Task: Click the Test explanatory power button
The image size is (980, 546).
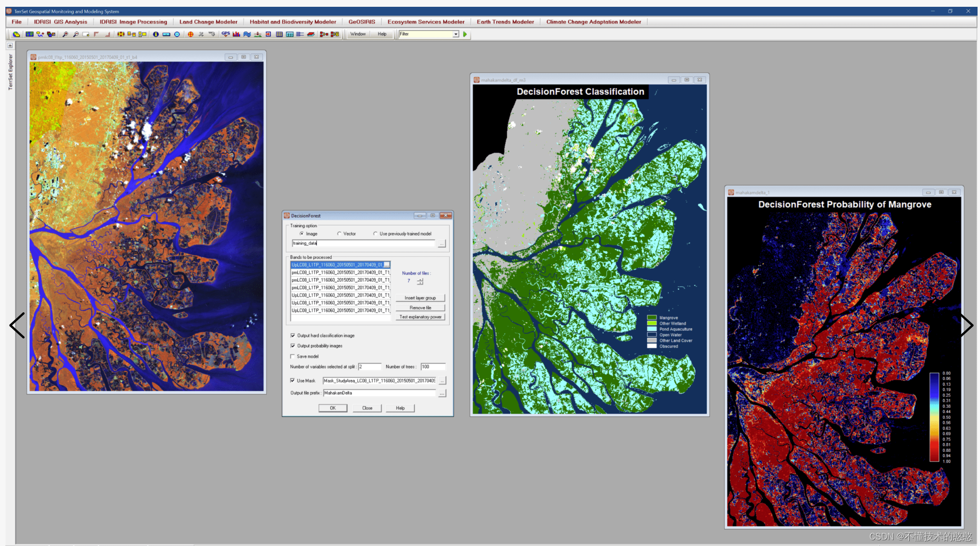Action: [x=420, y=317]
